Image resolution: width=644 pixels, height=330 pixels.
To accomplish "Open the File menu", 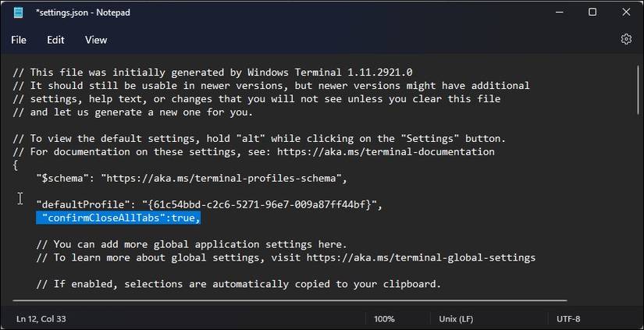I will tap(19, 40).
